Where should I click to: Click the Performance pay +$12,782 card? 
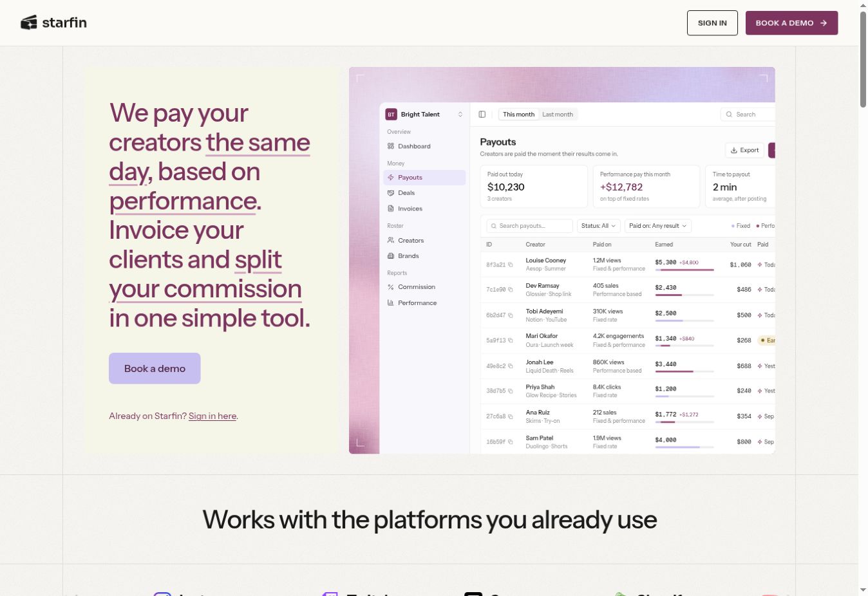point(646,187)
